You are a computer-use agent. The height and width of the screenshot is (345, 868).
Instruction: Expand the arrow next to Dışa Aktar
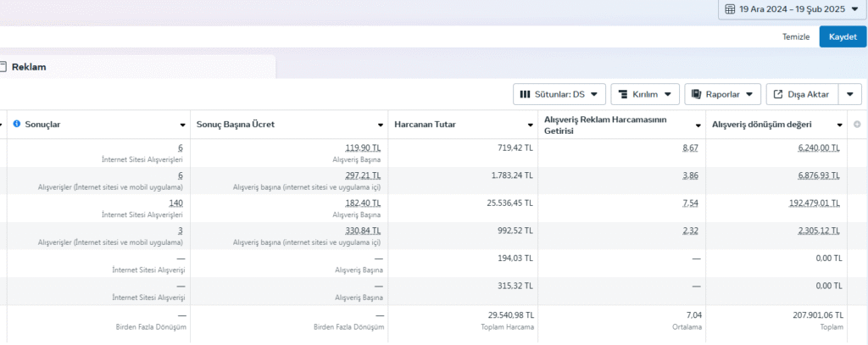pyautogui.click(x=850, y=94)
